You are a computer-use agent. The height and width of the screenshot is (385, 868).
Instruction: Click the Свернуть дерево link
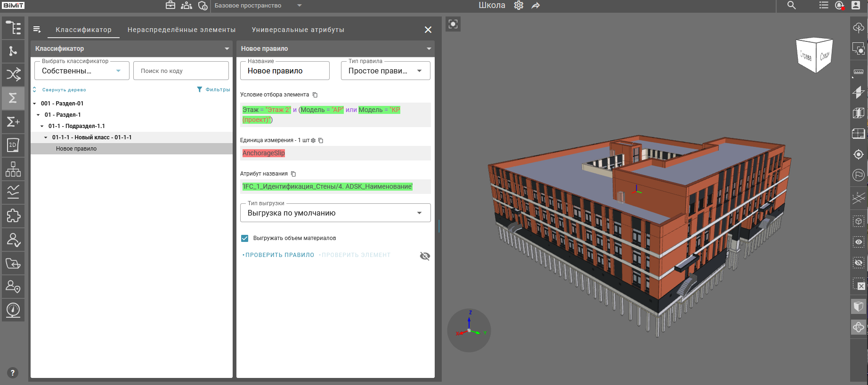point(64,90)
